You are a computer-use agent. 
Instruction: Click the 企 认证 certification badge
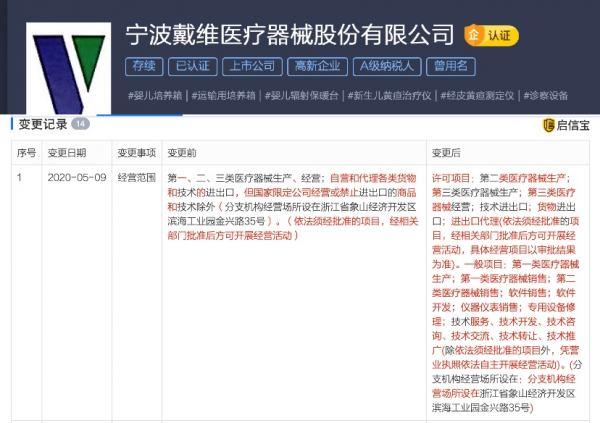pos(491,36)
